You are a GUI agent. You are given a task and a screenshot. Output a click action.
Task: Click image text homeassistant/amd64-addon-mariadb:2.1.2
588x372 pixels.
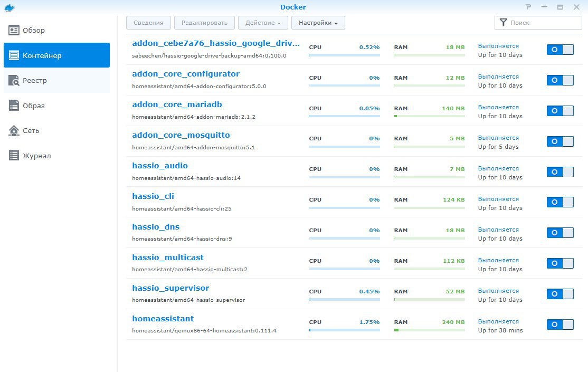[x=194, y=117]
